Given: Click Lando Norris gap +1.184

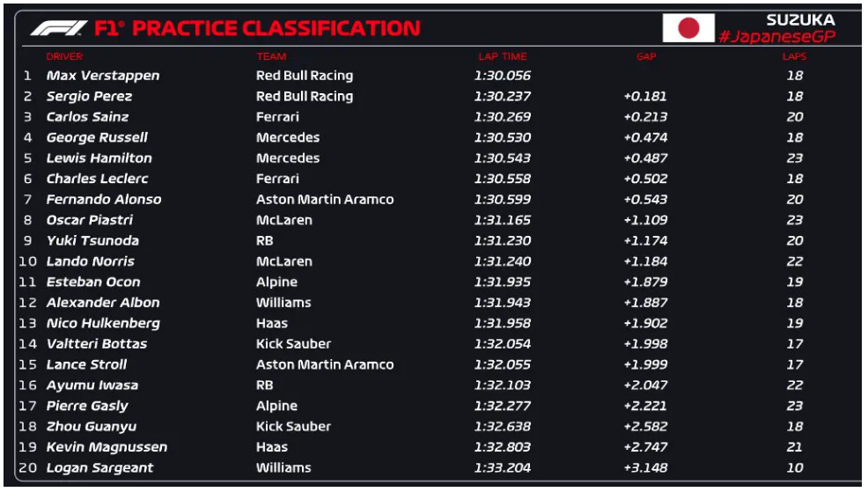Looking at the screenshot, I should pos(645,261).
